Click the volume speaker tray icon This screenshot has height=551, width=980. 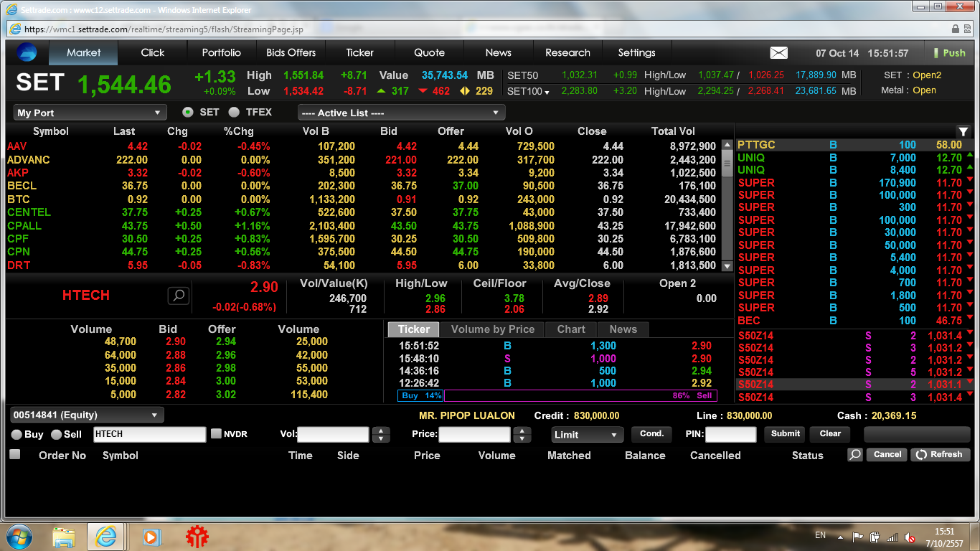910,537
